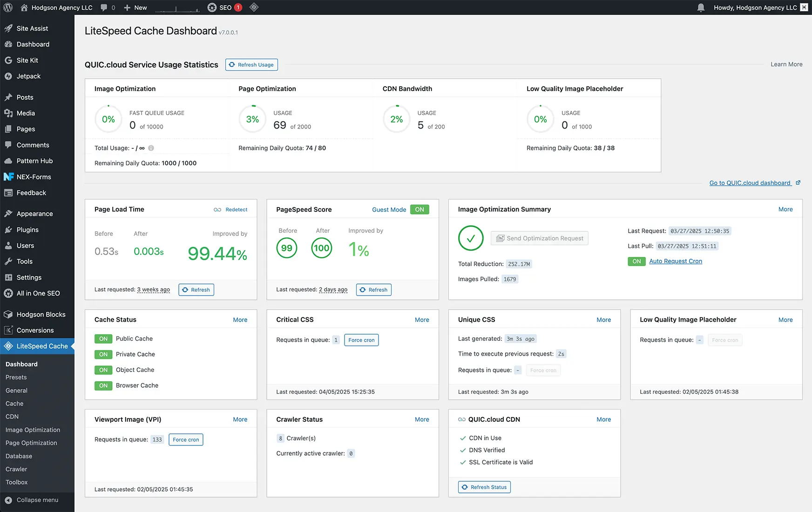Viewport: 812px width, 512px height.
Task: Click Refresh button under PageSpeed Score
Action: click(374, 290)
